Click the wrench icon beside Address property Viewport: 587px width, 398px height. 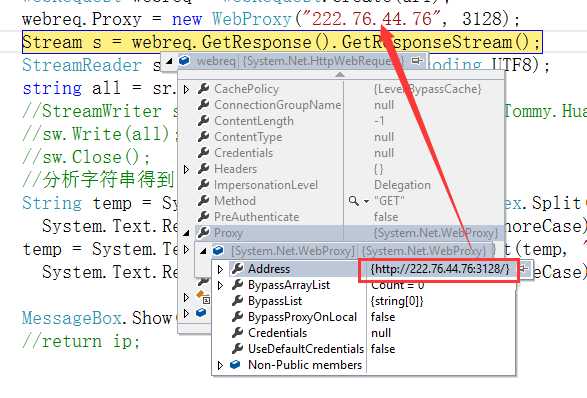[x=238, y=268]
